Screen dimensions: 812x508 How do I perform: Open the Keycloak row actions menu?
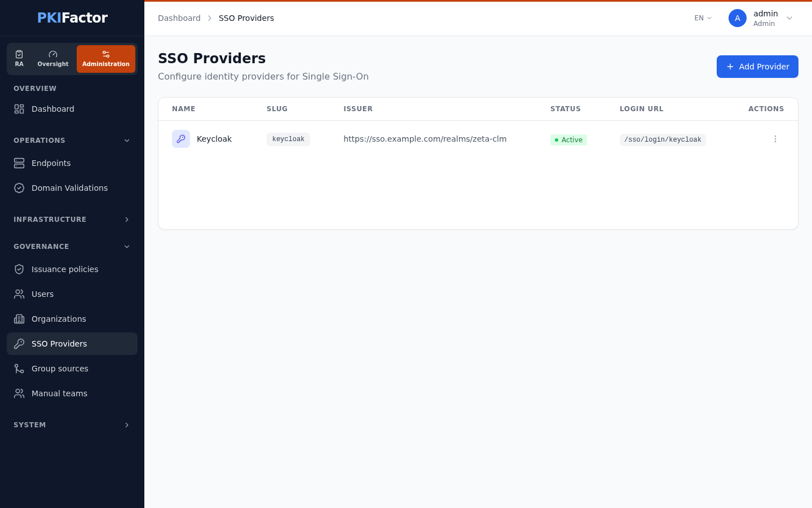coord(775,139)
